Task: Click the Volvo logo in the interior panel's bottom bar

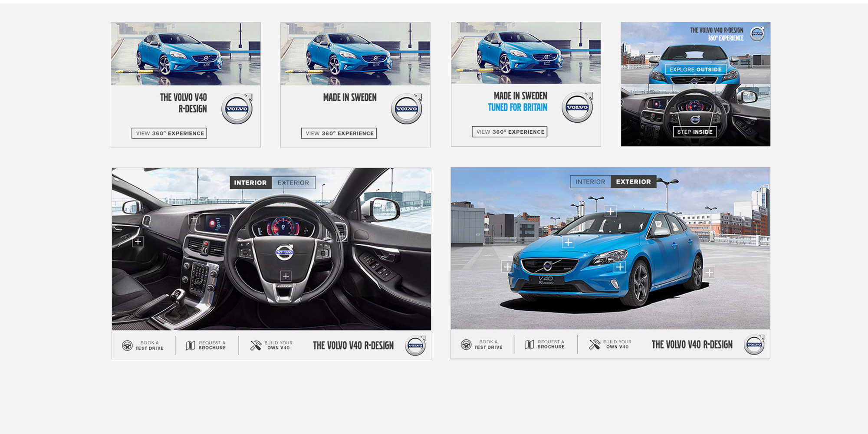Action: (415, 345)
